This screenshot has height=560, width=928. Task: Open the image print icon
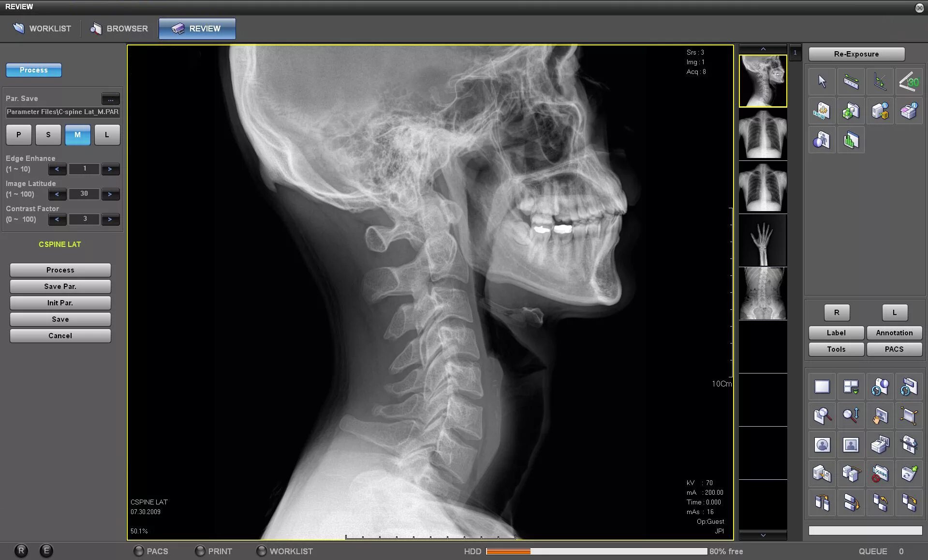coord(880,445)
